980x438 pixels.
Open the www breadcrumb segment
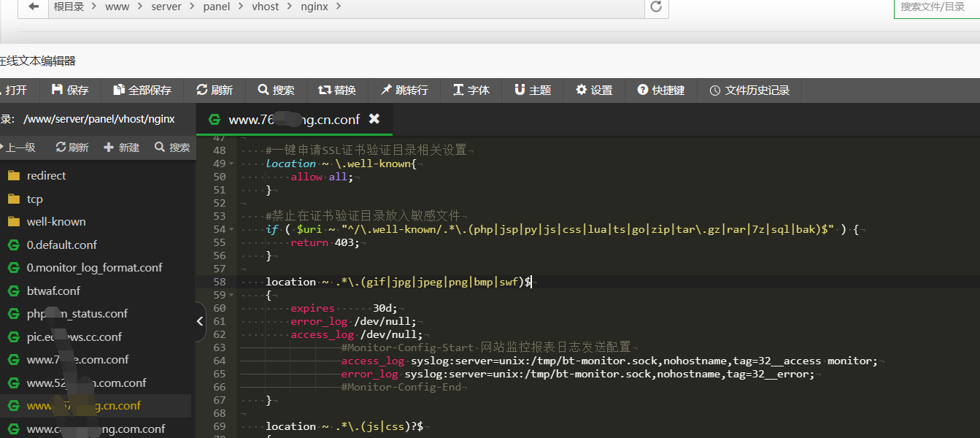coord(117,7)
